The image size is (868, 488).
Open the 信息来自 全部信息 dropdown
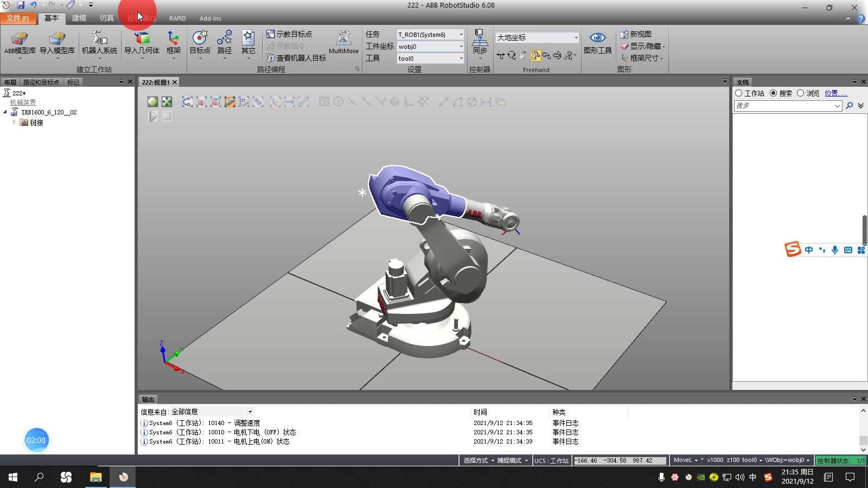[250, 412]
